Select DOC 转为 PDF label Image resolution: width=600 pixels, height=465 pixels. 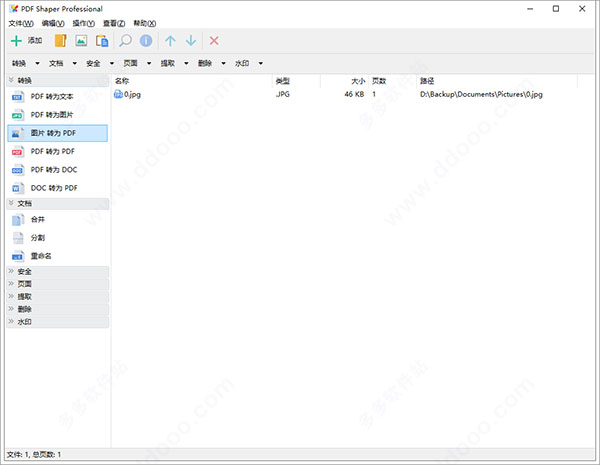(x=54, y=188)
